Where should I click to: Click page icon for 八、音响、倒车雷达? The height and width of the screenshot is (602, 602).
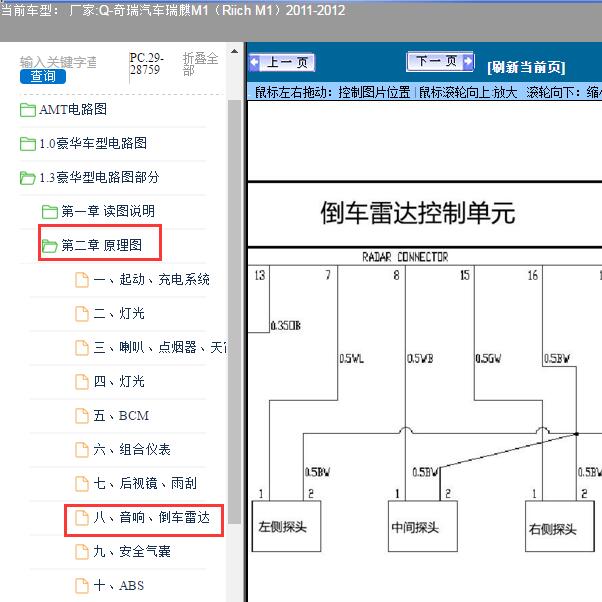click(81, 518)
